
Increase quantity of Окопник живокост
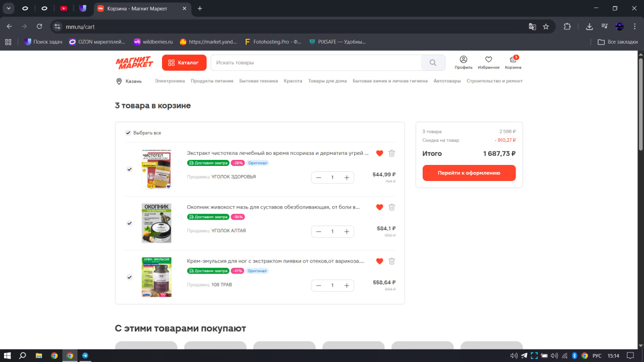[x=347, y=231]
